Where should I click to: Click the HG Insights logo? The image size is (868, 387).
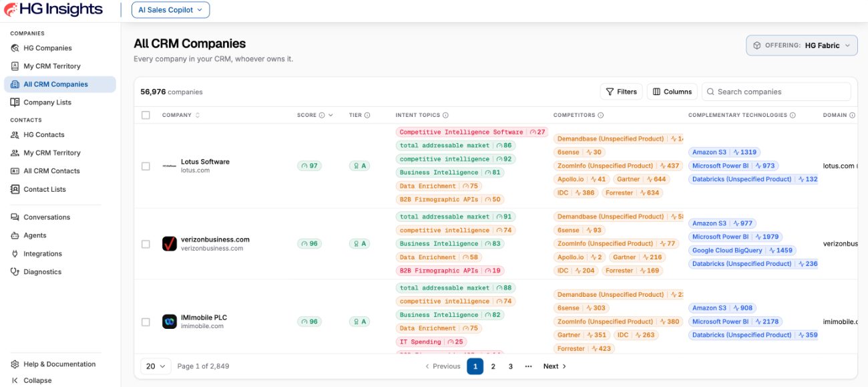pyautogui.click(x=53, y=9)
